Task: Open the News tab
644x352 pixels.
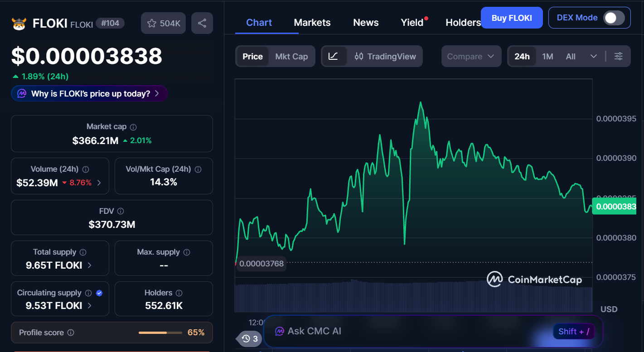Action: (x=366, y=22)
